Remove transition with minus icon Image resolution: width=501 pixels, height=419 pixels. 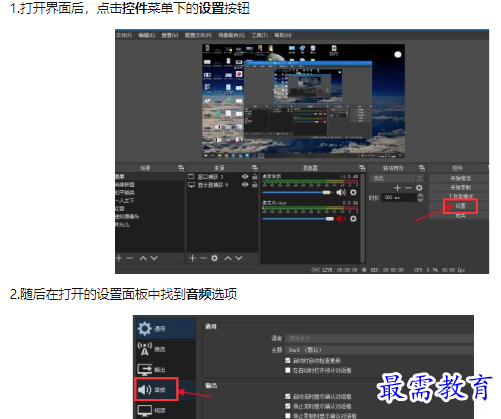pyautogui.click(x=408, y=188)
